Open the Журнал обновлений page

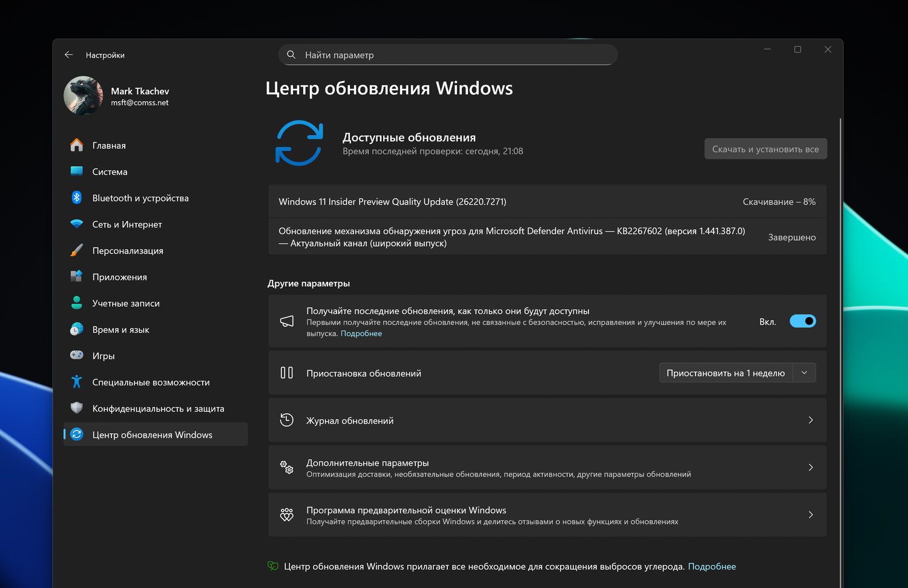tap(545, 420)
